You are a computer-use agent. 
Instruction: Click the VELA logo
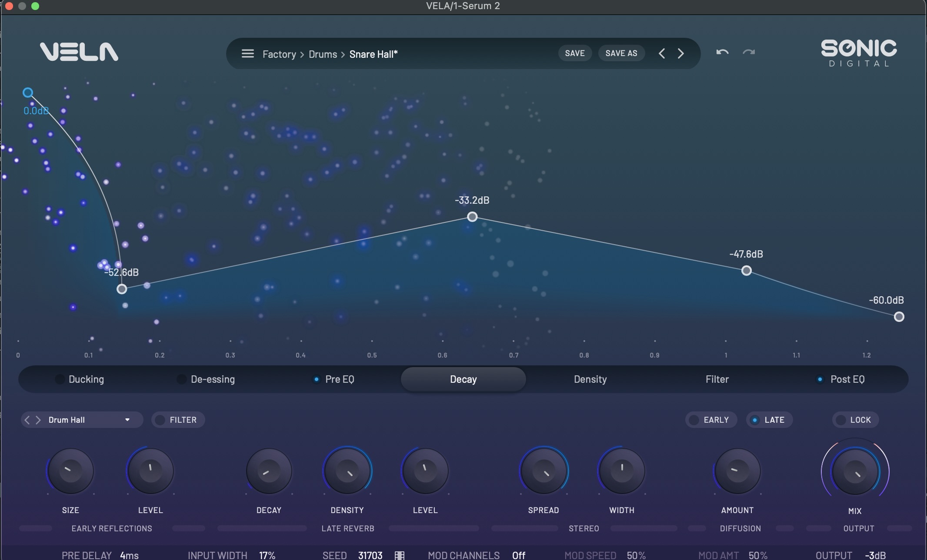[x=79, y=52]
